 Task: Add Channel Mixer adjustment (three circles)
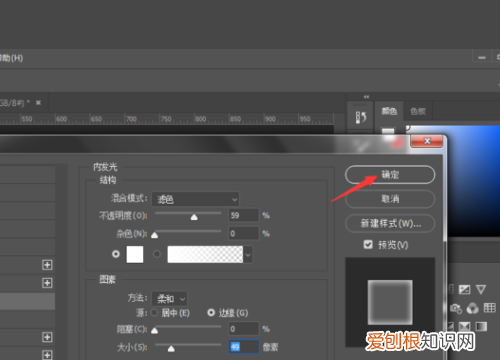tap(472, 308)
